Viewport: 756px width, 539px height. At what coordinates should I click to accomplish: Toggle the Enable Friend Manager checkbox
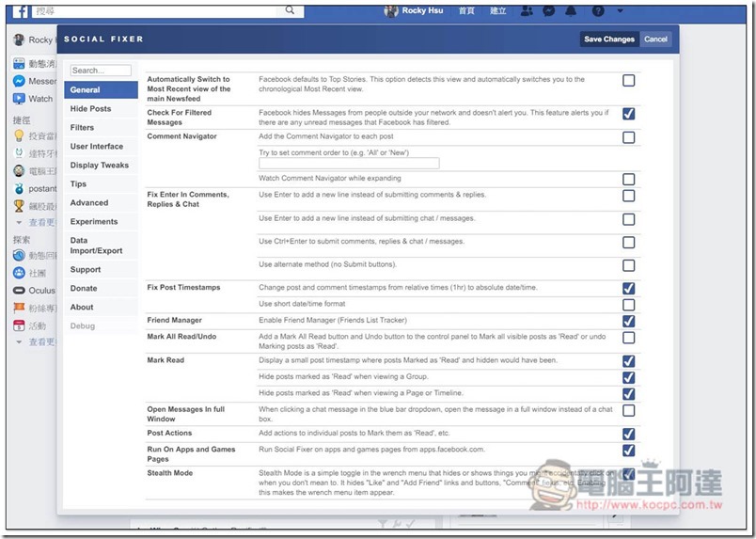pos(628,322)
